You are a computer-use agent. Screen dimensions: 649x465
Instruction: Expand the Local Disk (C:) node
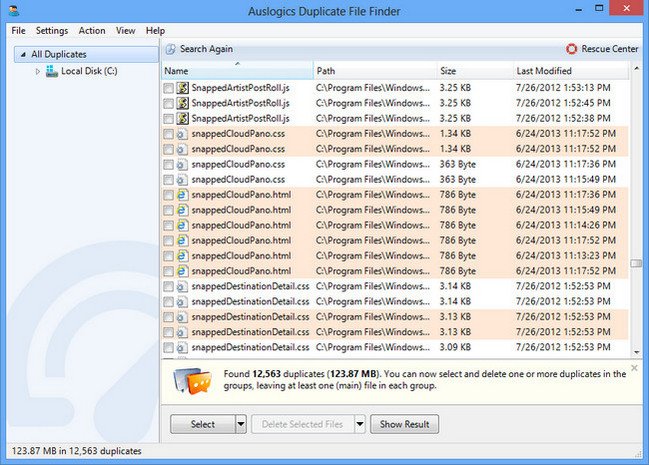(38, 71)
